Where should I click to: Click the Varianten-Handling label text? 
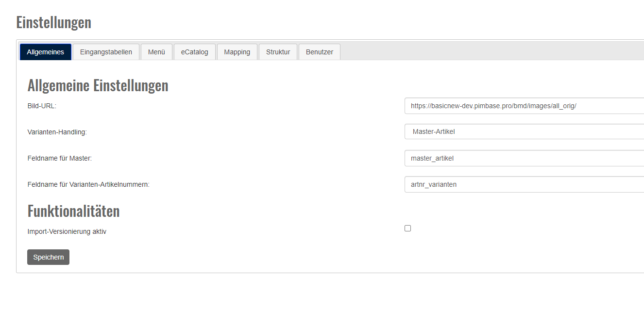click(57, 132)
